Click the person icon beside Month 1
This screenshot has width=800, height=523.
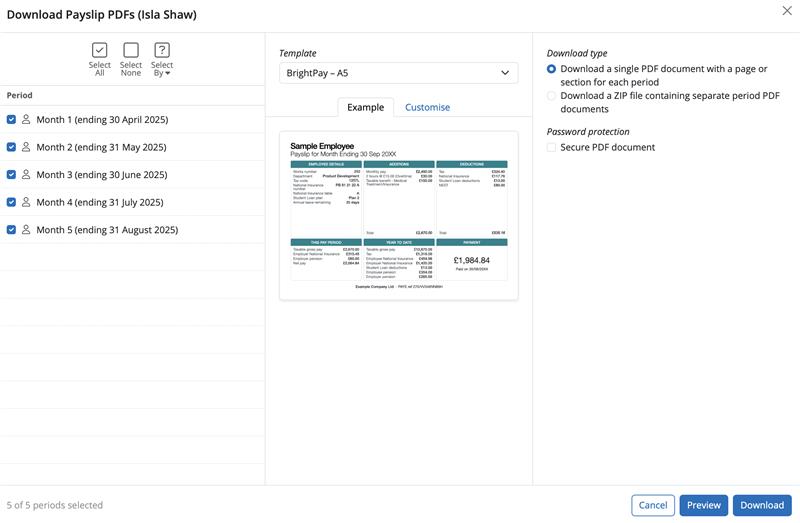tap(26, 120)
